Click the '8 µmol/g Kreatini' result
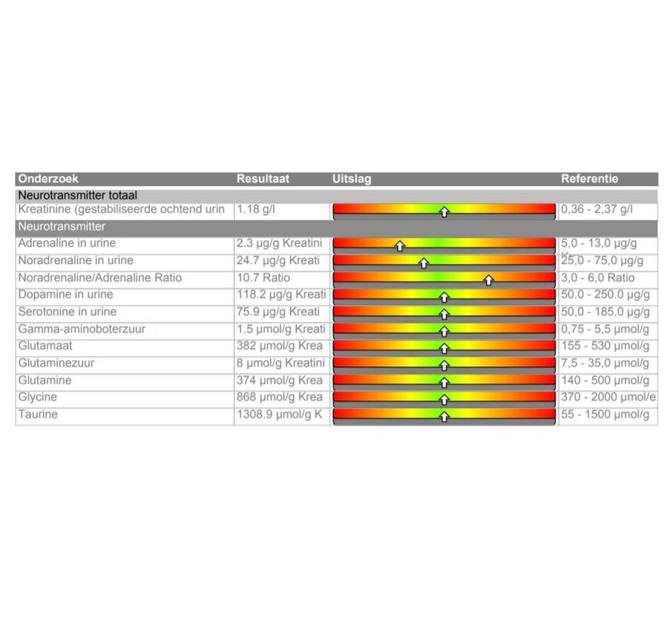 coord(281,363)
